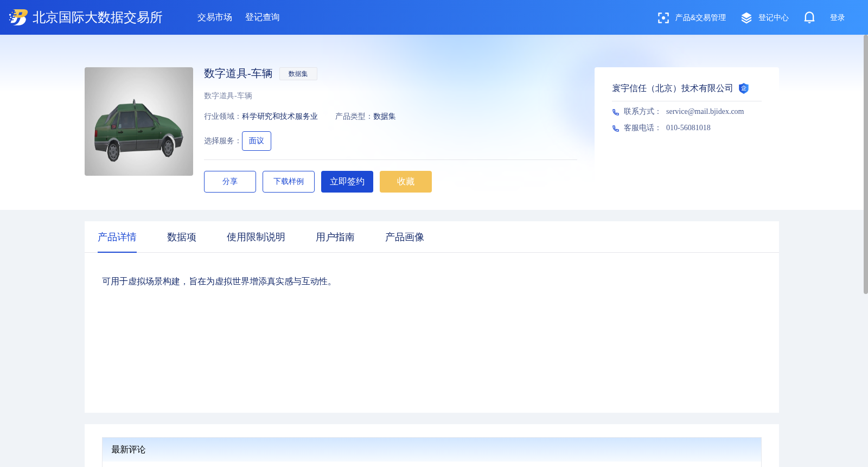Click the phone icon beside 联系方式
868x467 pixels.
616,112
